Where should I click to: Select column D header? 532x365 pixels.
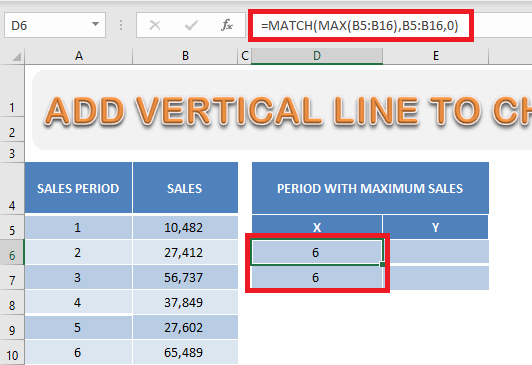tap(317, 56)
